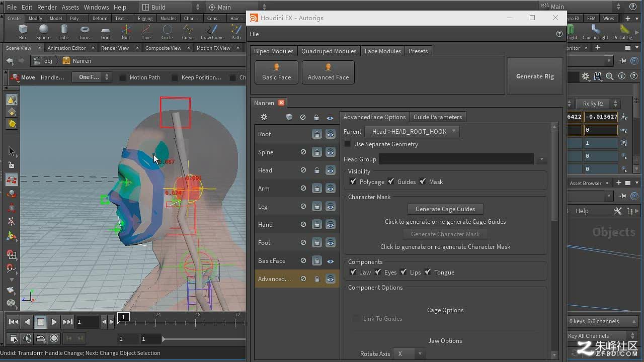The image size is (644, 362).
Task: Activate select tool arrow in left toolbar
Action: [12, 151]
